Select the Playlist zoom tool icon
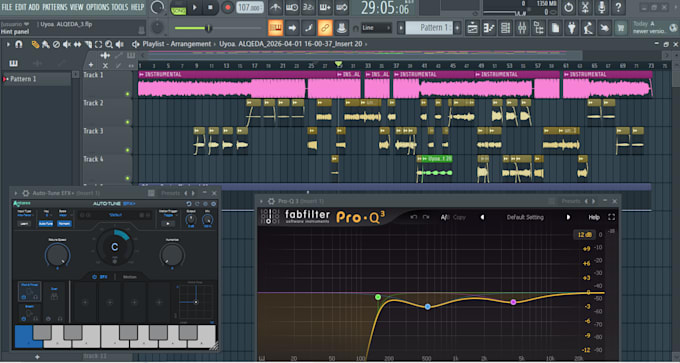The width and height of the screenshot is (680, 363). click(x=108, y=44)
